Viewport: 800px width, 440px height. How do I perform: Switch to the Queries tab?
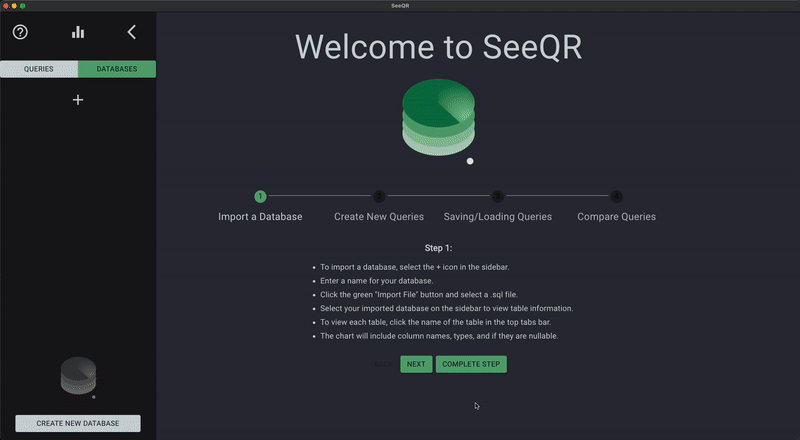pos(39,69)
